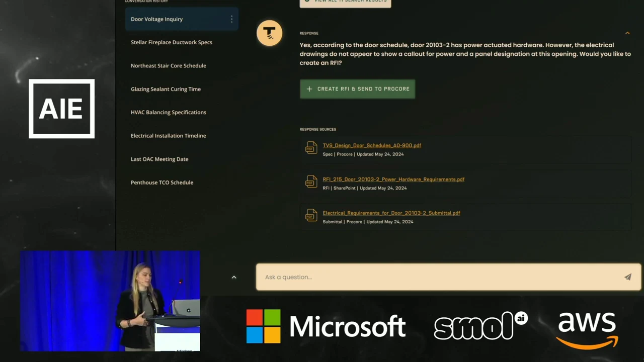Open the Electrical_Requirements_for_Door_20103-2_Submittal.pdf link

click(391, 213)
